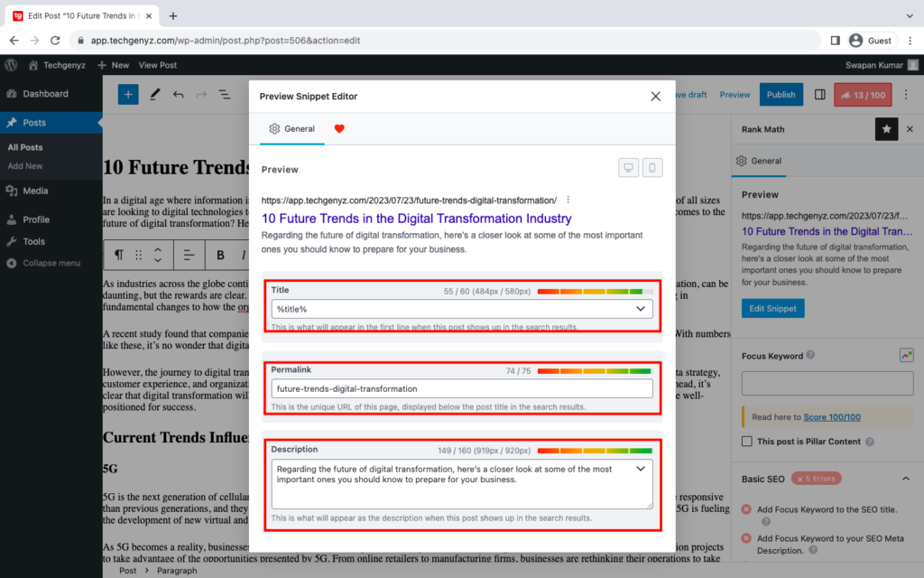Viewport: 924px width, 578px height.
Task: Click the Techgenyz site name in admin bar
Action: click(x=57, y=65)
